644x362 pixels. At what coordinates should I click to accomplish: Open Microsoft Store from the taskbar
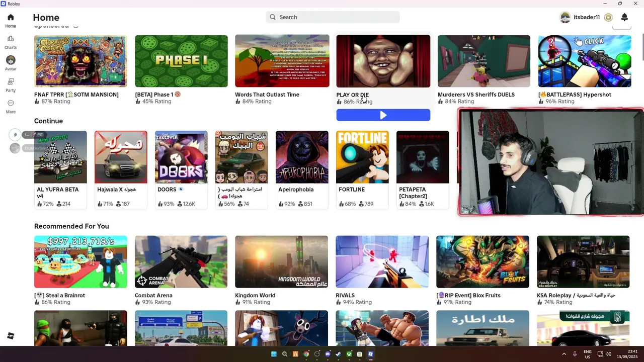click(360, 354)
